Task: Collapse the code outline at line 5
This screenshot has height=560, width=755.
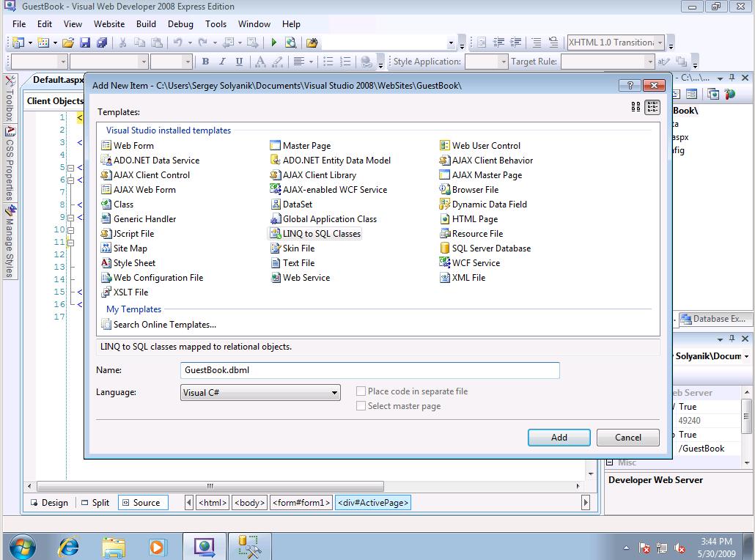Action: 71,168
